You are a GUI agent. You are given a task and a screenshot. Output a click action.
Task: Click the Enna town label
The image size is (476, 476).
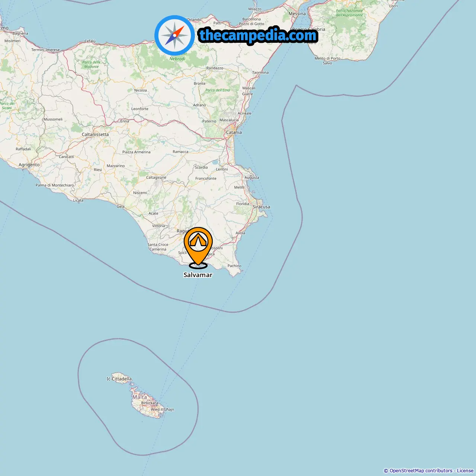point(125,121)
